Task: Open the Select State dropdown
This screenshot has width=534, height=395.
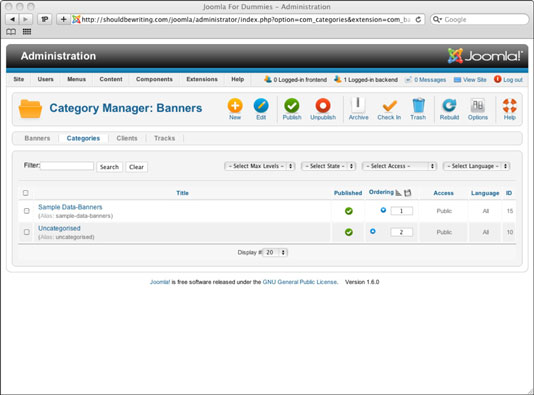Action: pos(328,166)
